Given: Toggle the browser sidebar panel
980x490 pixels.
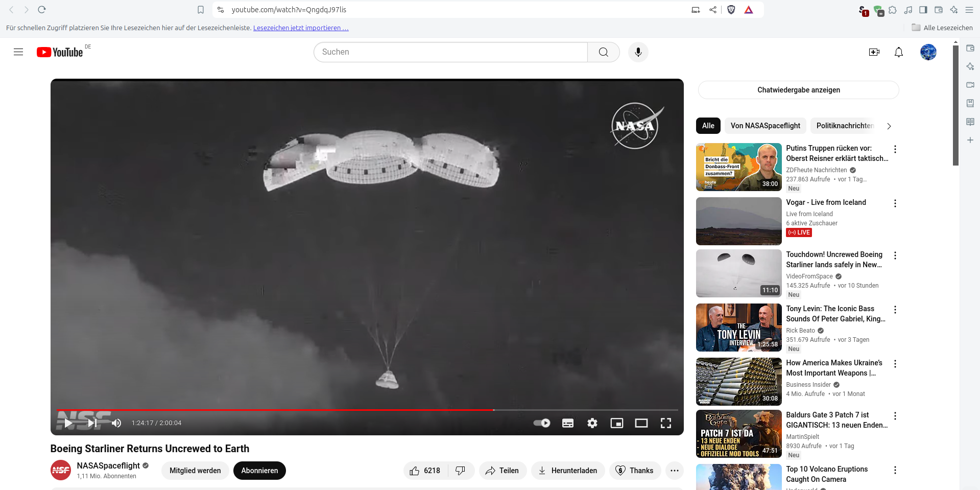Looking at the screenshot, I should point(923,10).
